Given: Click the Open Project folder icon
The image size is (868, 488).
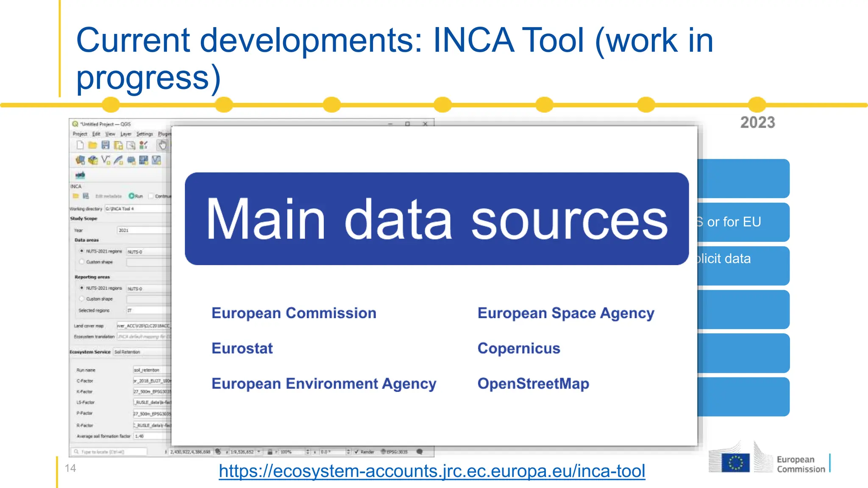Looking at the screenshot, I should (92, 145).
